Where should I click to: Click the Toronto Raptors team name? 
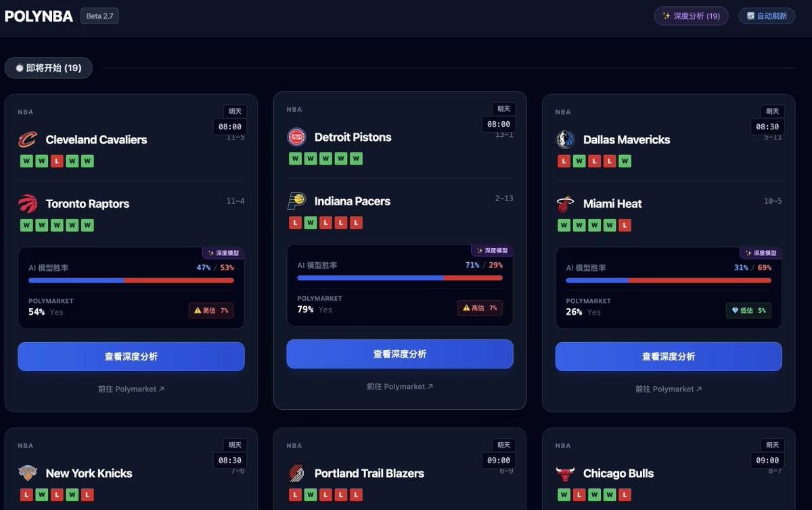[87, 203]
